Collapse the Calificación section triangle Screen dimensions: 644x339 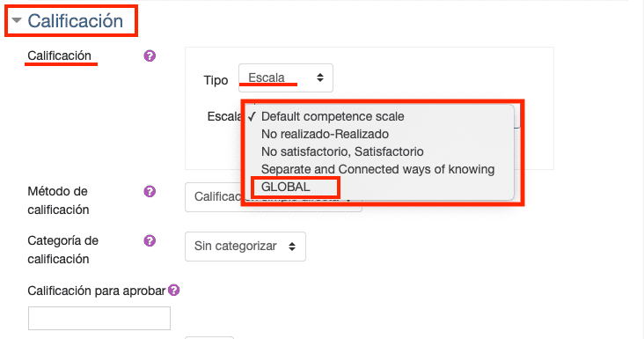tap(17, 20)
